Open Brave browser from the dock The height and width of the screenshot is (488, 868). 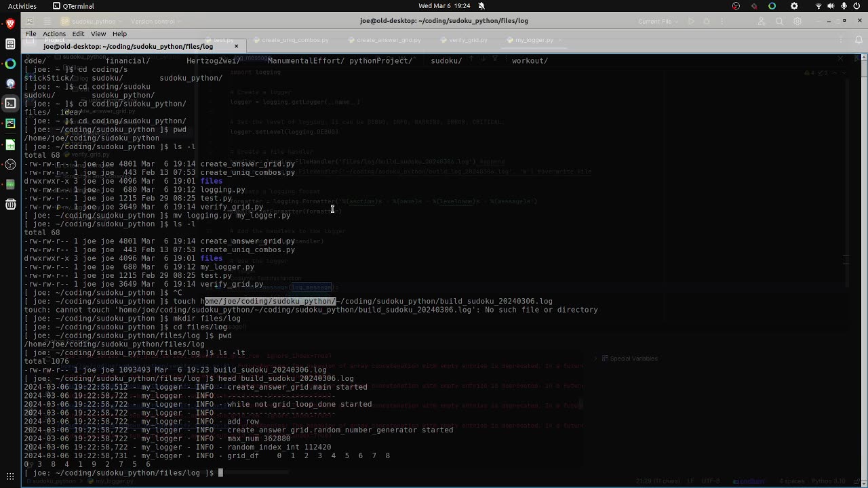tap(10, 24)
